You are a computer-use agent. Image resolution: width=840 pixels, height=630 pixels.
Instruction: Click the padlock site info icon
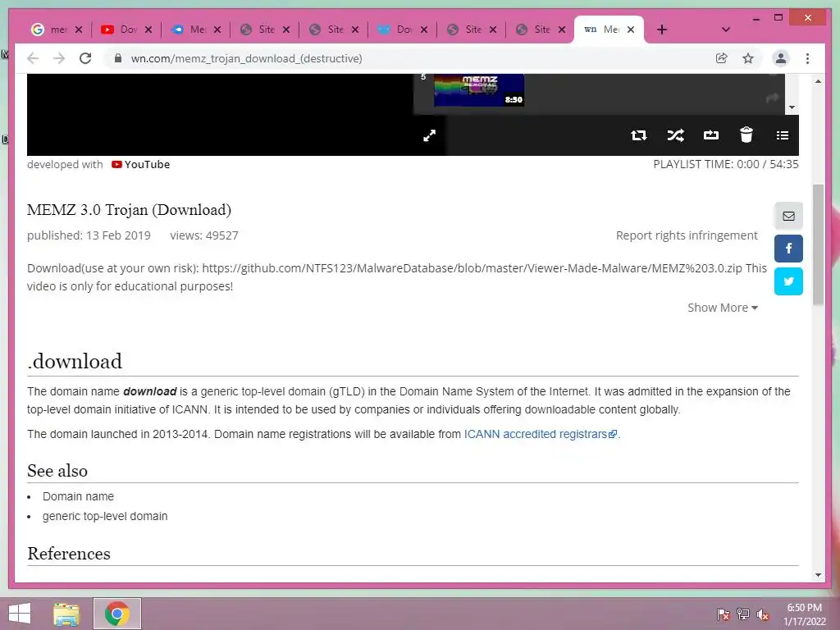coord(118,58)
